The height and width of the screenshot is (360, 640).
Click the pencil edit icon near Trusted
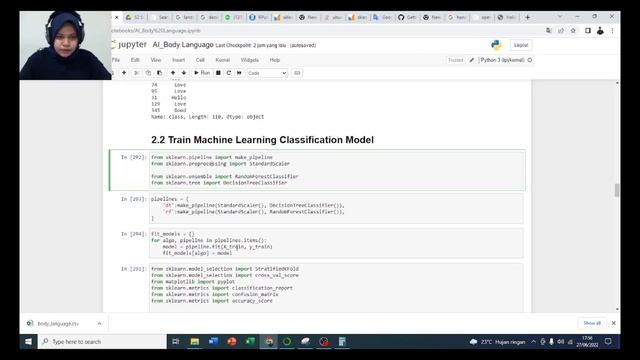(472, 60)
